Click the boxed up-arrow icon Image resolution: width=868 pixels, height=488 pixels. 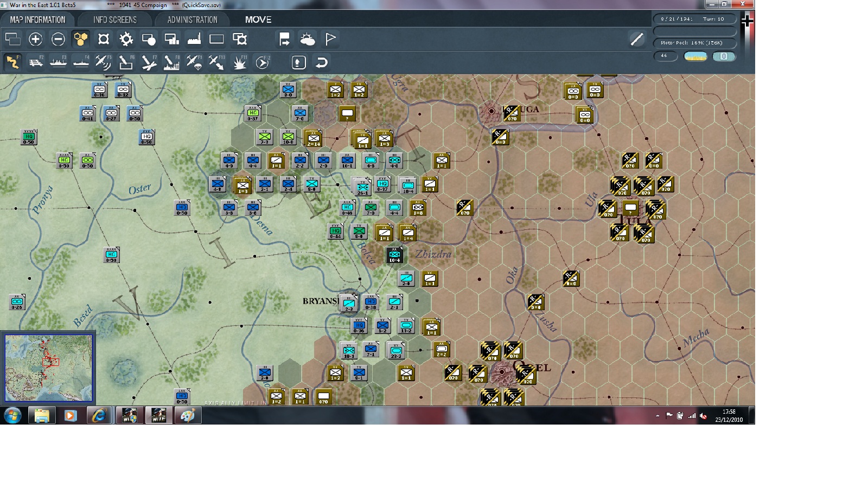click(x=299, y=62)
